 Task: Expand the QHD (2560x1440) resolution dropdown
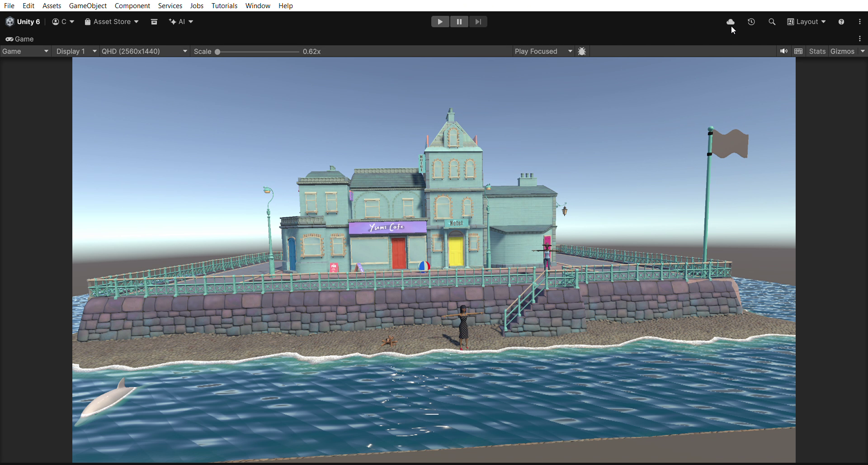(x=144, y=51)
